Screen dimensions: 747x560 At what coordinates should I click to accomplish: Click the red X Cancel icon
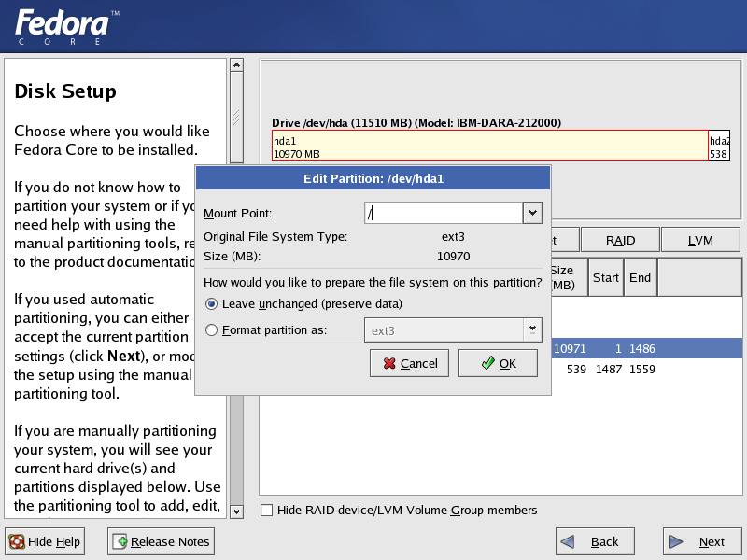389,363
